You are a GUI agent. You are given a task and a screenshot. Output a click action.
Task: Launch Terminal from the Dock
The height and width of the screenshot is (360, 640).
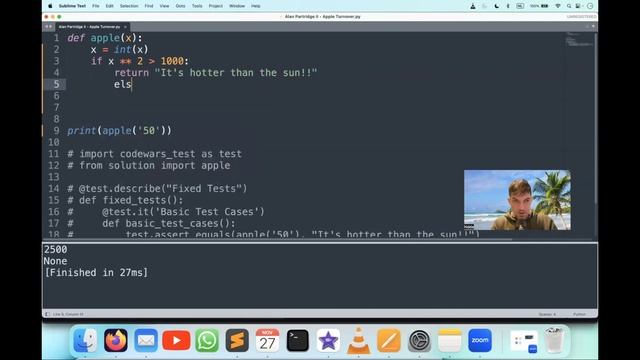tap(298, 340)
